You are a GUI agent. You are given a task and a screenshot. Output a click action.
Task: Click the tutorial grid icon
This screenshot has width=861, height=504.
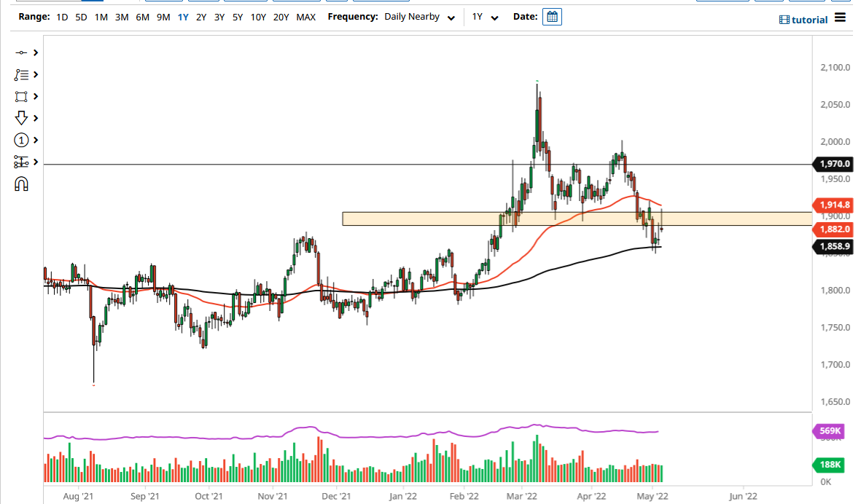[x=784, y=20]
